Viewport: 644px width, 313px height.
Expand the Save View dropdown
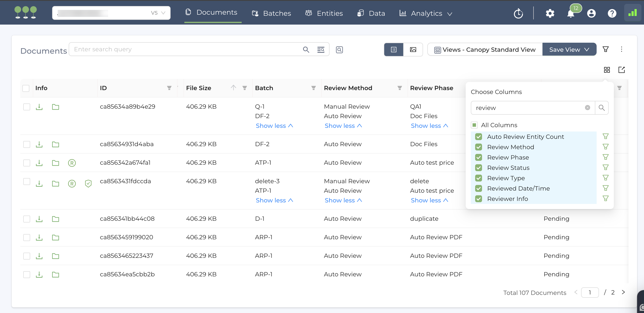(x=569, y=50)
